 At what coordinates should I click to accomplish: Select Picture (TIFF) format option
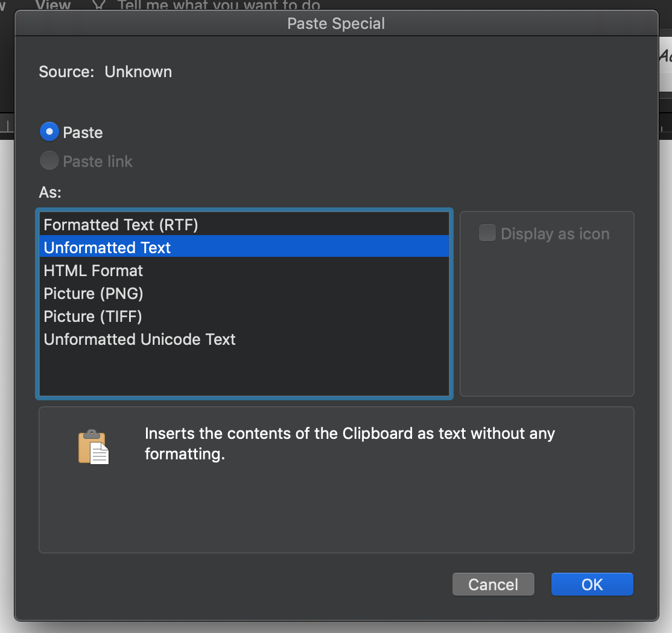pos(244,316)
